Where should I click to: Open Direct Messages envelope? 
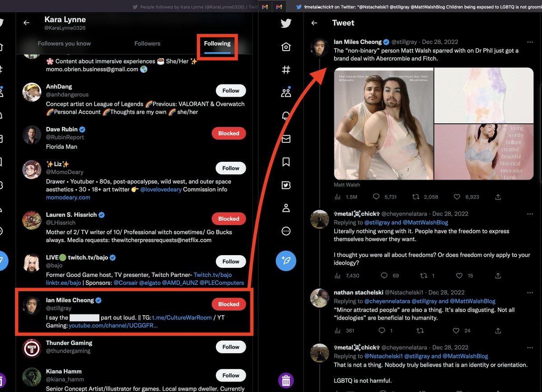click(x=286, y=139)
